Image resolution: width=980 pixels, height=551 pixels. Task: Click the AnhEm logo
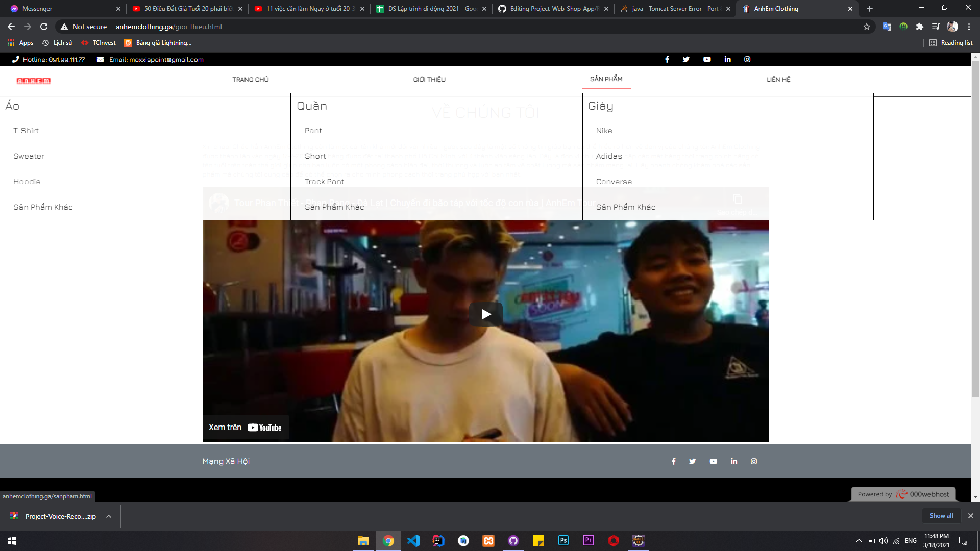tap(34, 81)
